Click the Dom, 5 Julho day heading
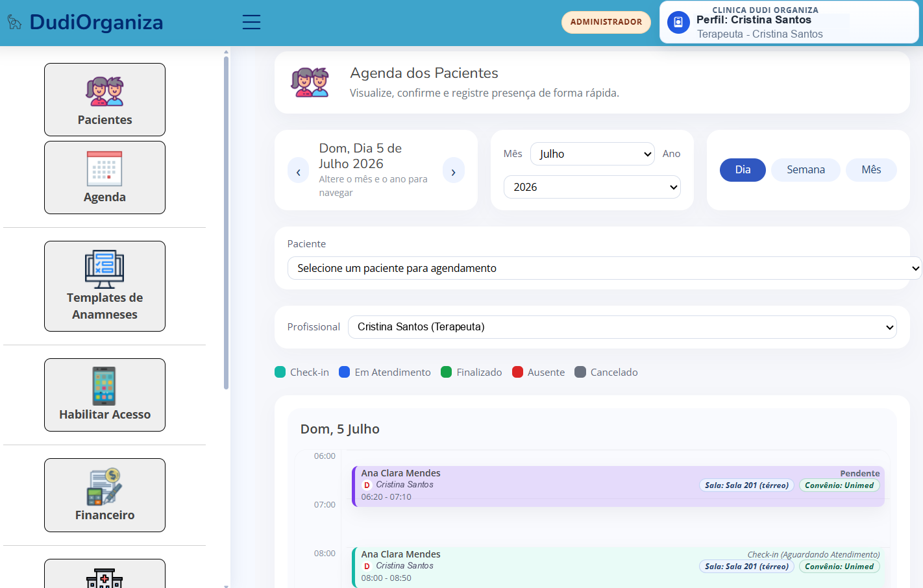 [x=340, y=429]
